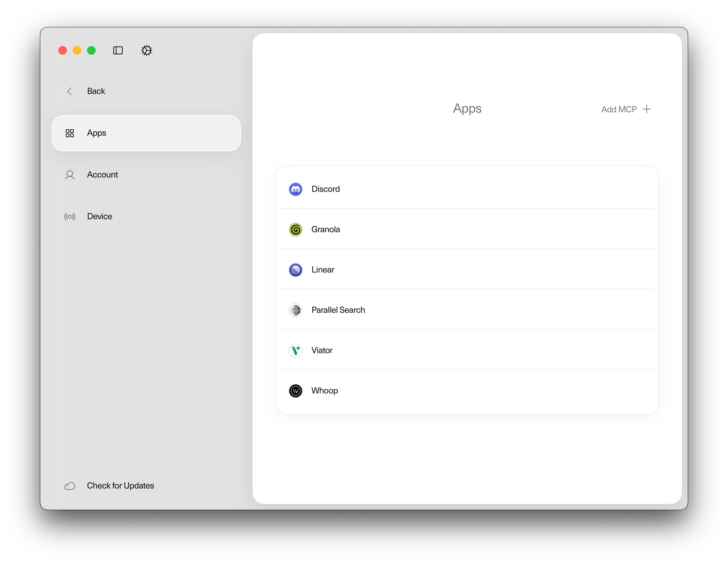Open the Whoop app row
This screenshot has width=728, height=563.
tap(467, 391)
